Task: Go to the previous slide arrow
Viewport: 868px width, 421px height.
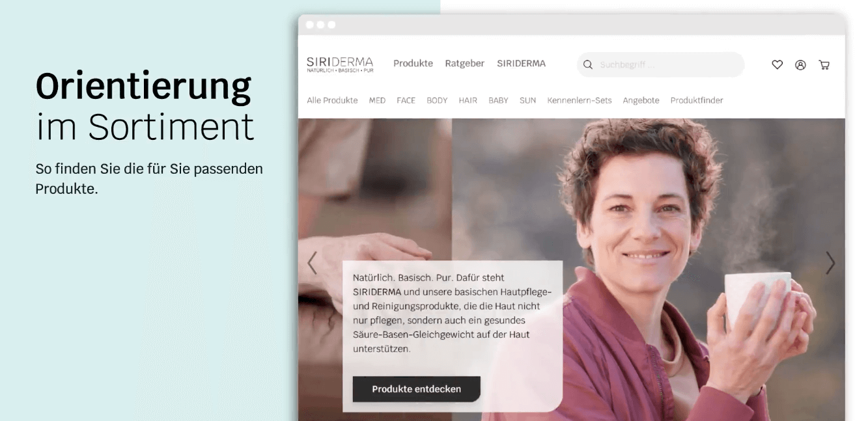Action: point(312,263)
